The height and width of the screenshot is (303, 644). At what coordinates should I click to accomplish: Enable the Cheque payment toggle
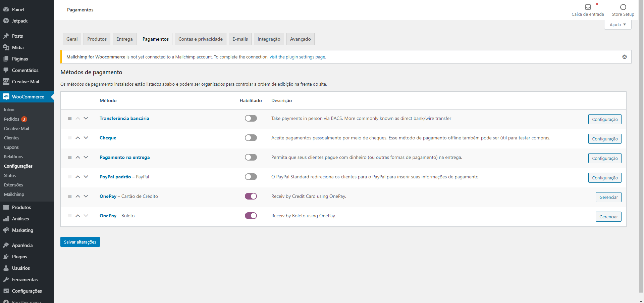click(x=251, y=138)
